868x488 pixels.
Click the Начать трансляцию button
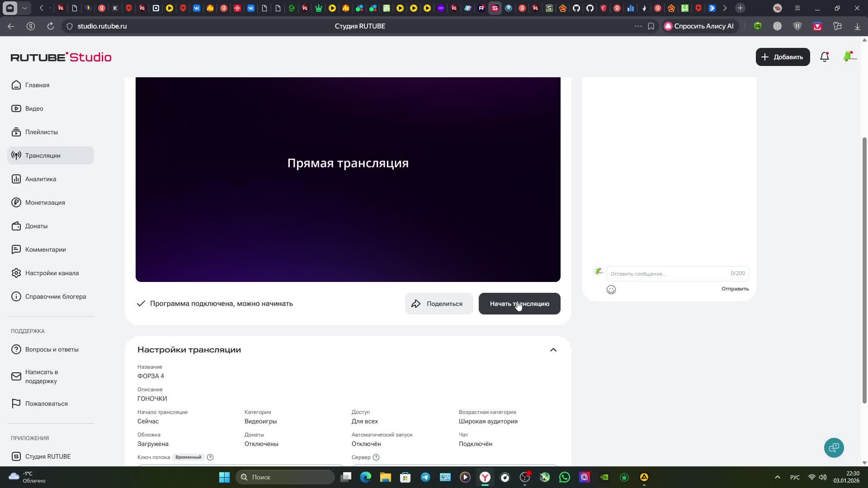coord(519,304)
